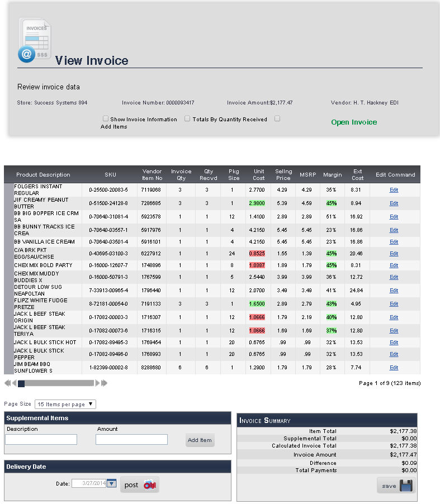Screen dimensions: 440x504
Task: Tick the Add Items checkbox
Action: click(277, 118)
